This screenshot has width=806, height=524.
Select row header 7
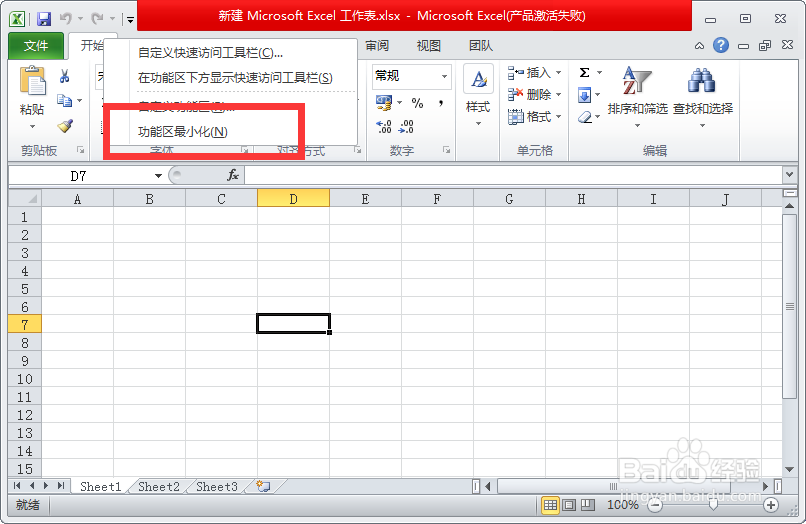click(x=25, y=324)
